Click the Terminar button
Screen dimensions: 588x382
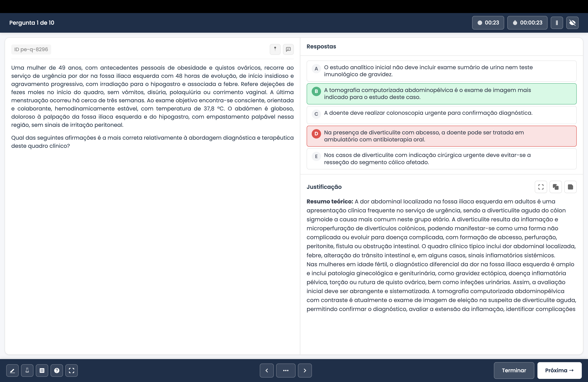(514, 370)
